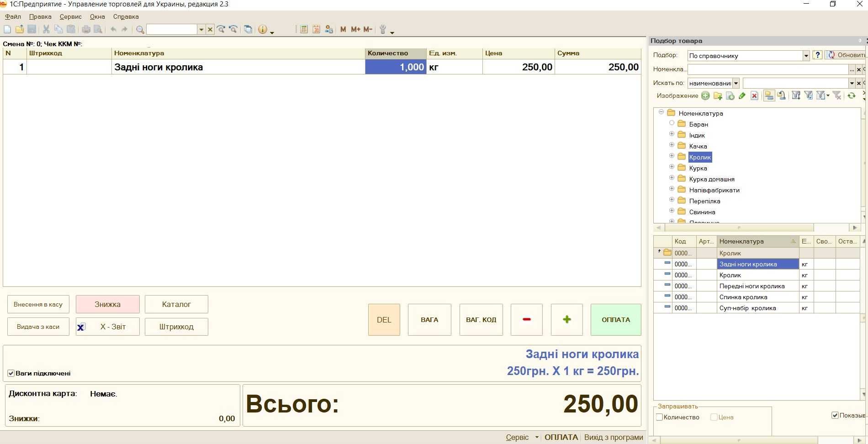Open the Файл menu
868x444 pixels.
(13, 16)
